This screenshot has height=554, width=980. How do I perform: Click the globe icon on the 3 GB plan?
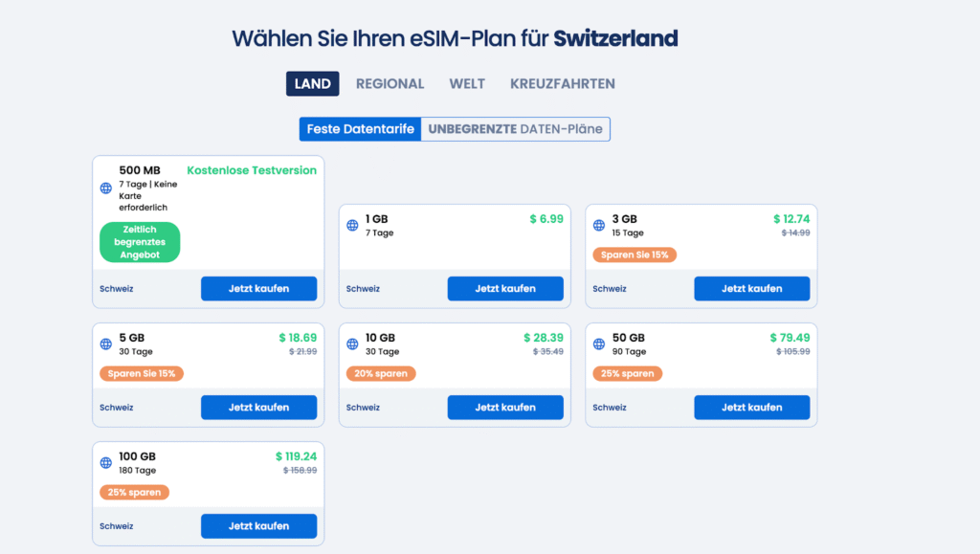(x=598, y=225)
